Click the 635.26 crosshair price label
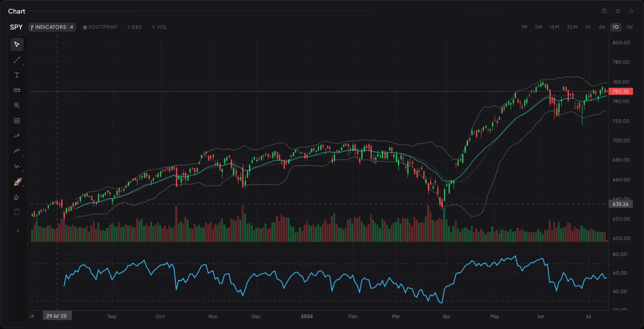This screenshot has height=329, width=644. pos(621,204)
